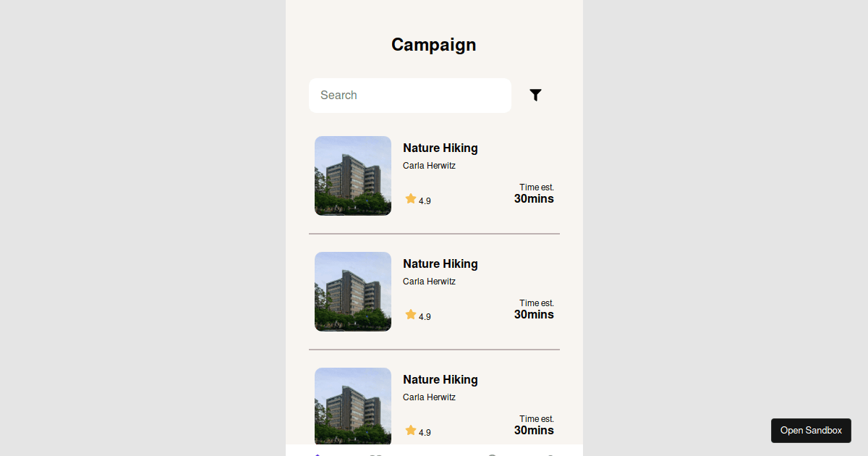Click 30mins time estimate in first card

click(x=534, y=199)
